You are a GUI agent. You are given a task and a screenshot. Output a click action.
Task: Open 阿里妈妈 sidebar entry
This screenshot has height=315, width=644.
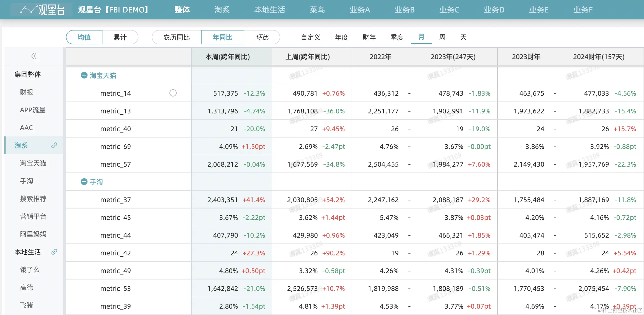(33, 234)
